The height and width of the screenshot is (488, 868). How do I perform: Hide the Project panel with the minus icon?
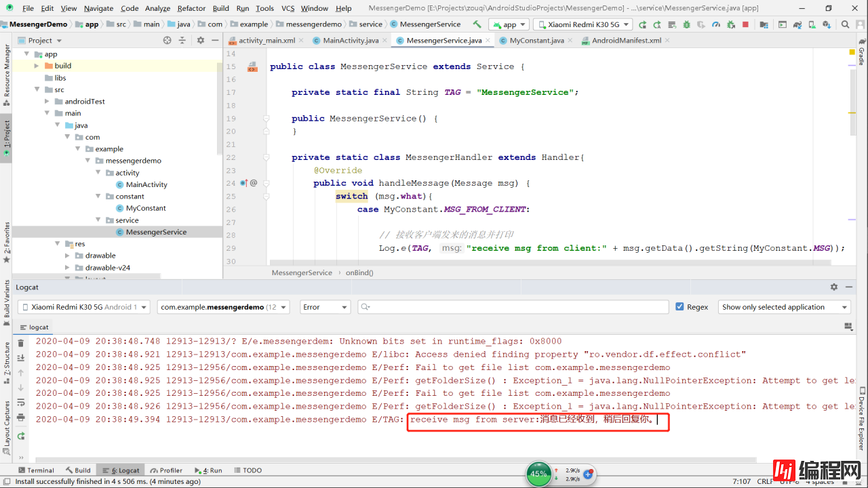point(215,40)
